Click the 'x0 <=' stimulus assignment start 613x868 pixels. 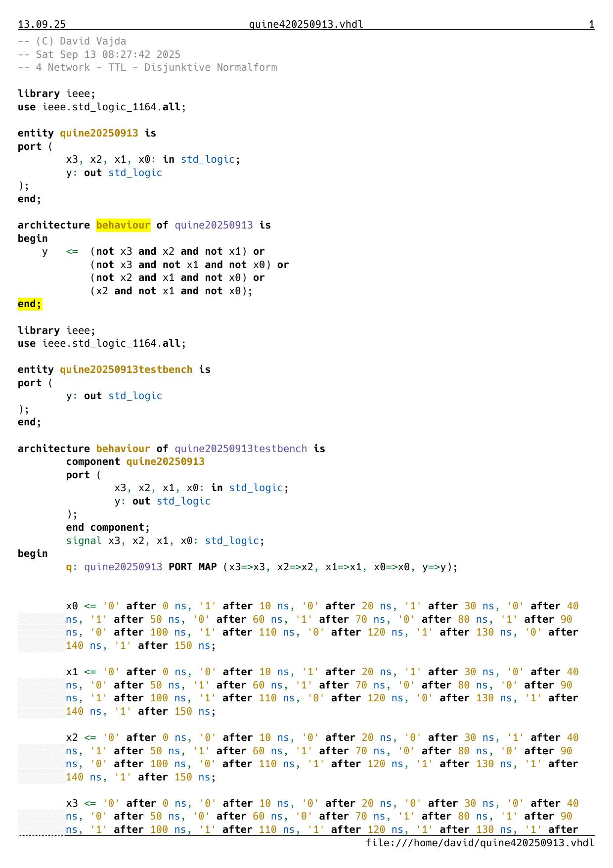(81, 606)
